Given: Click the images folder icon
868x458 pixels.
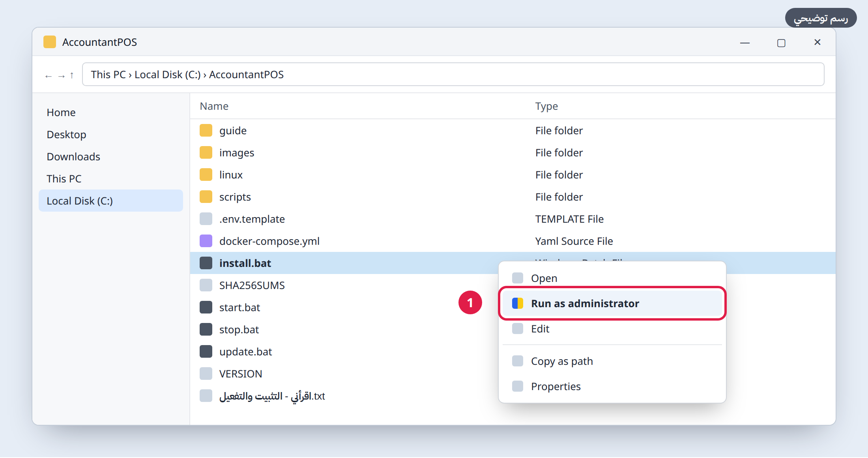Looking at the screenshot, I should click(x=206, y=153).
